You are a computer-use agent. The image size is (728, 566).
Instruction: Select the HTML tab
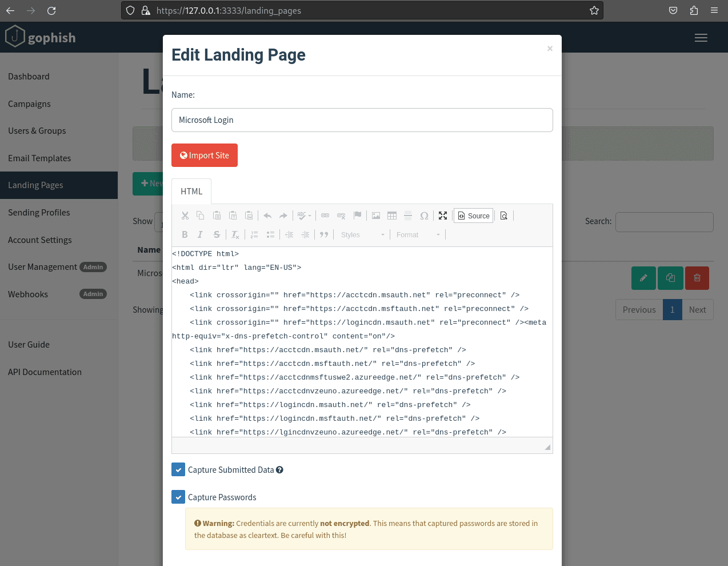tap(191, 192)
